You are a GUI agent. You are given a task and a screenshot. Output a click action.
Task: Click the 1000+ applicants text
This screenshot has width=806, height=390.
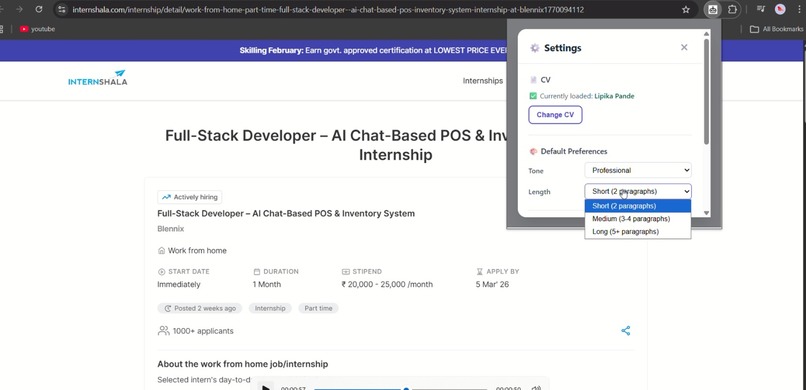(203, 331)
